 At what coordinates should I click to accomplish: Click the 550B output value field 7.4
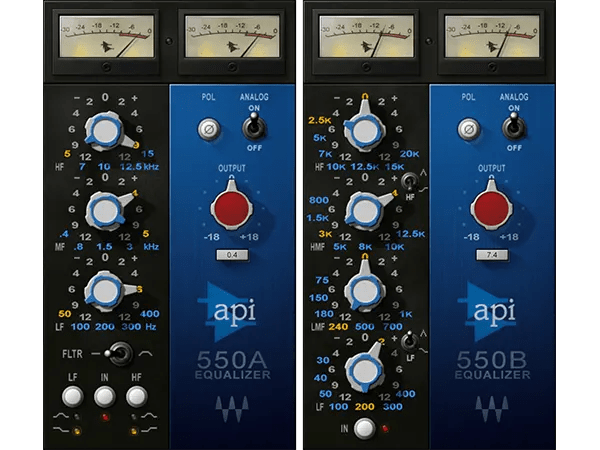tap(492, 255)
